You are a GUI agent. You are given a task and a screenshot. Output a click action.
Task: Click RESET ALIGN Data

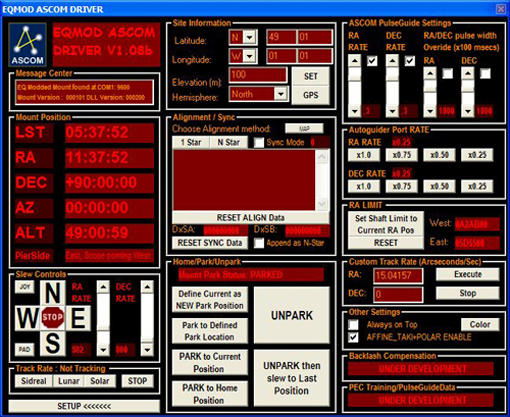tap(251, 218)
